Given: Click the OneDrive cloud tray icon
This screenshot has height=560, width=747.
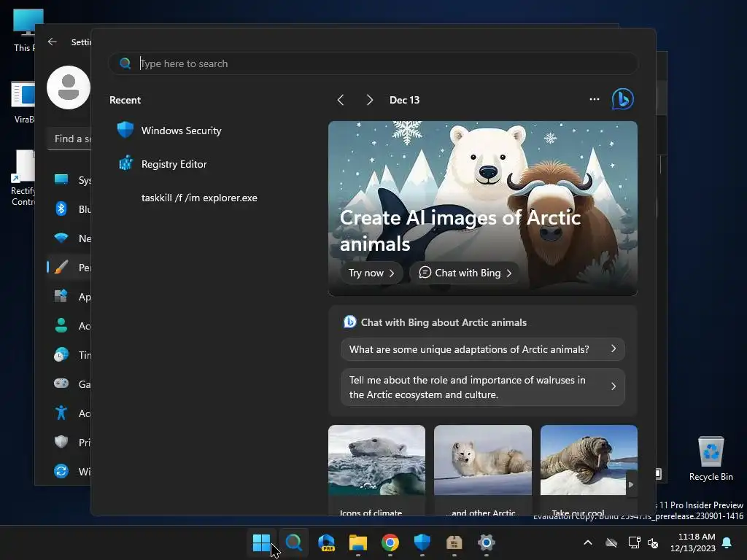Looking at the screenshot, I should pyautogui.click(x=611, y=542).
